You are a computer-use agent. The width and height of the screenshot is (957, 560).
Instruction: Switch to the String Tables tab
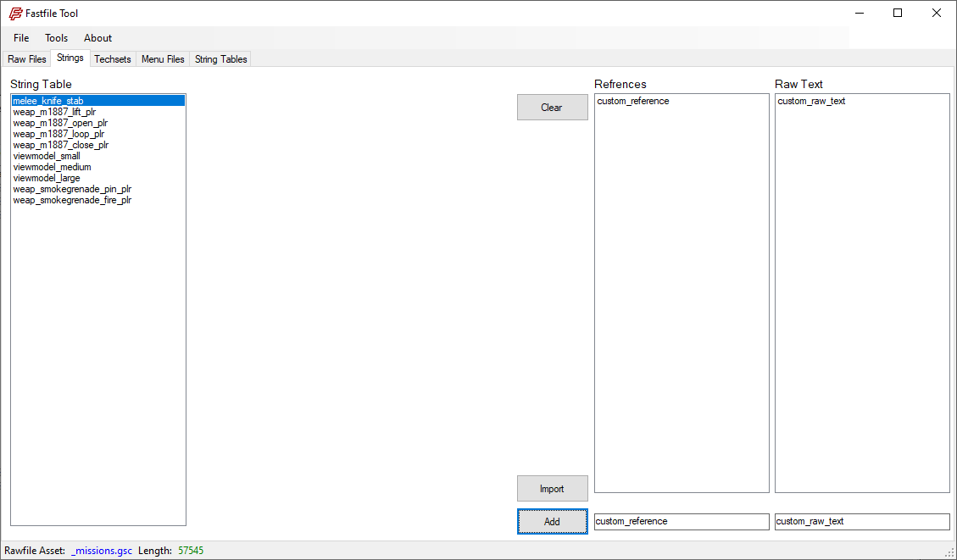[x=220, y=59]
